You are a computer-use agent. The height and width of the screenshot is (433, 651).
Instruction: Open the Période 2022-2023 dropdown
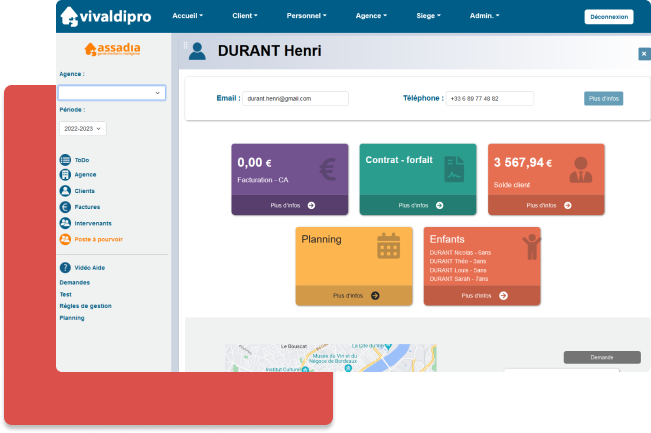(83, 129)
